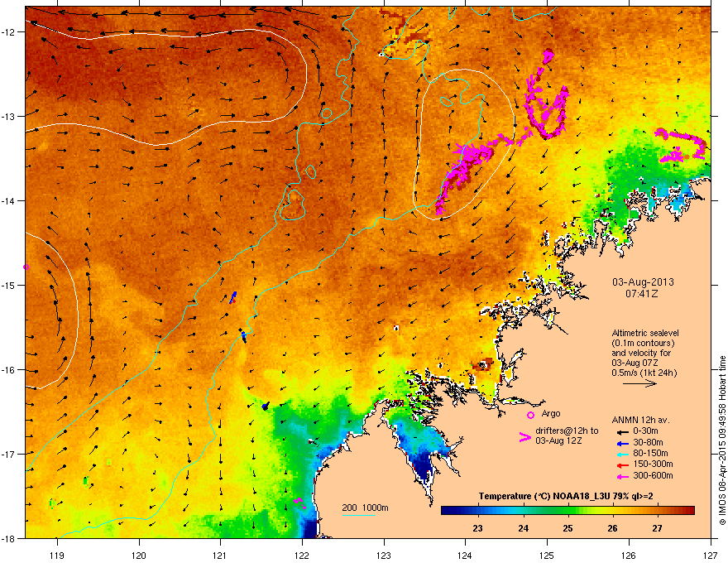728x563 pixels.
Task: Click the magenta 300-600m arrow legend symbol
Action: tap(622, 476)
